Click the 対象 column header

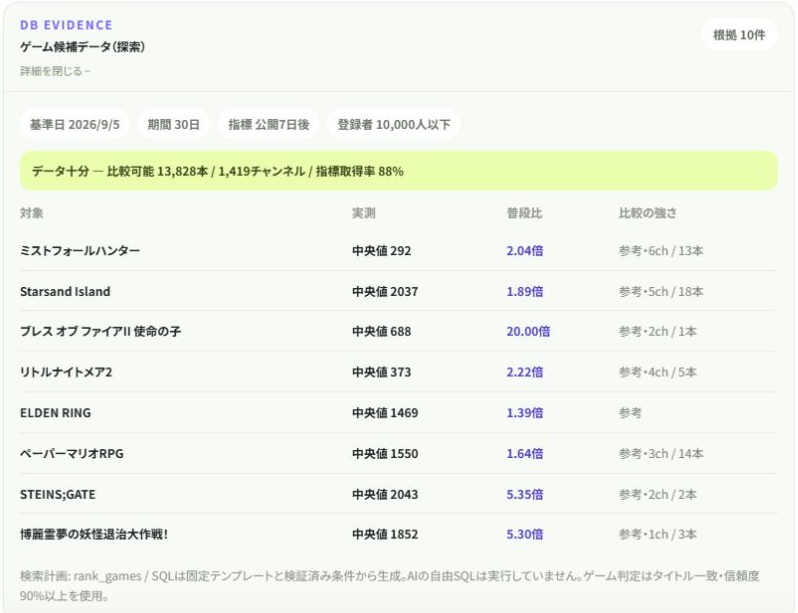32,213
